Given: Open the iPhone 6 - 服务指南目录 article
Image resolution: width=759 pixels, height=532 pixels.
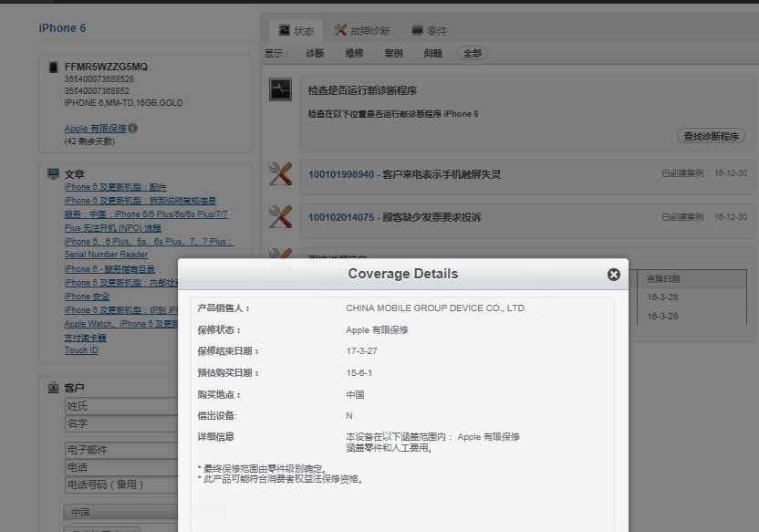Looking at the screenshot, I should click(x=109, y=268).
